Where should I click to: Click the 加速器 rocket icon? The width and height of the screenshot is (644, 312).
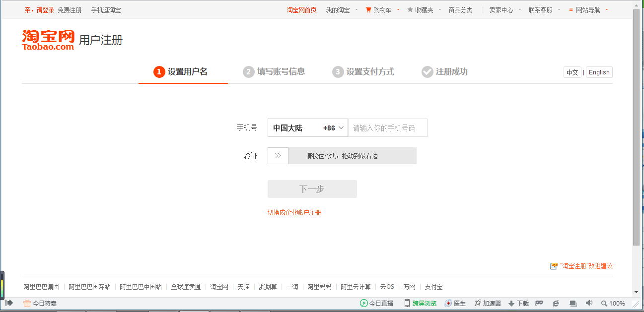point(478,303)
